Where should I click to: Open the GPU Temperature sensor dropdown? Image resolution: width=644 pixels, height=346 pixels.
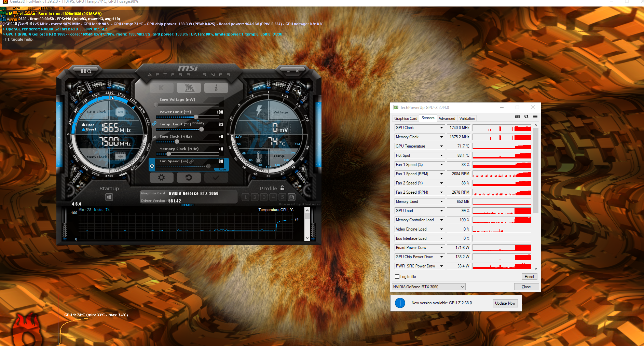click(x=441, y=146)
